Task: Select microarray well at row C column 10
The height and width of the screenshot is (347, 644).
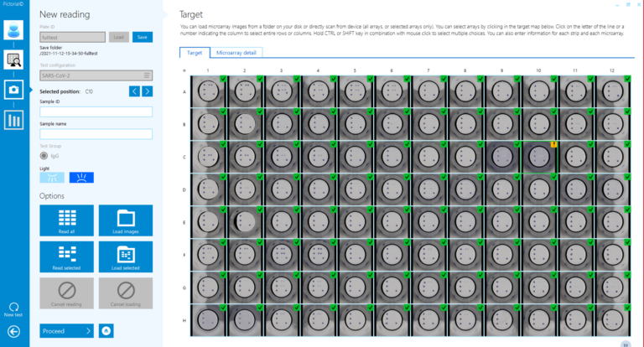Action: click(539, 157)
